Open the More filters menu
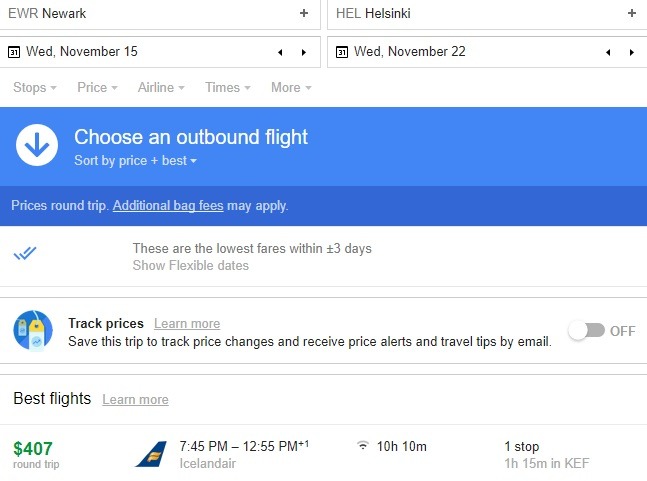The width and height of the screenshot is (647, 481). point(291,87)
